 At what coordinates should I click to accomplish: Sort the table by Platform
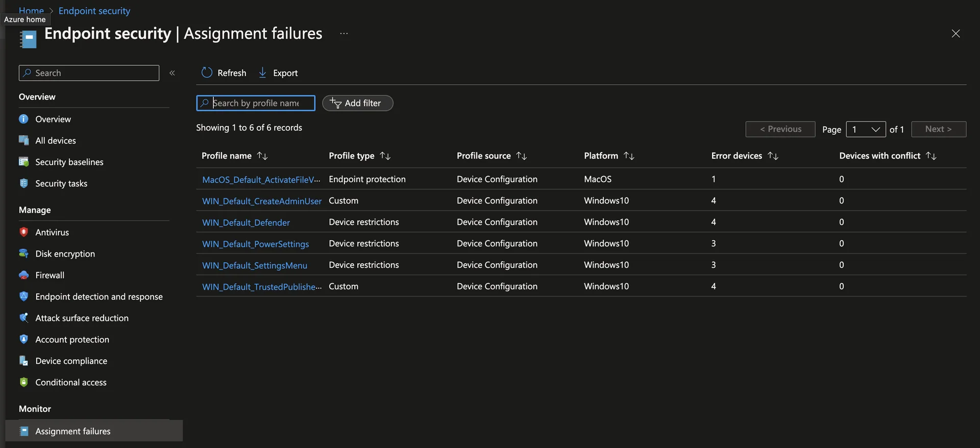pos(629,156)
